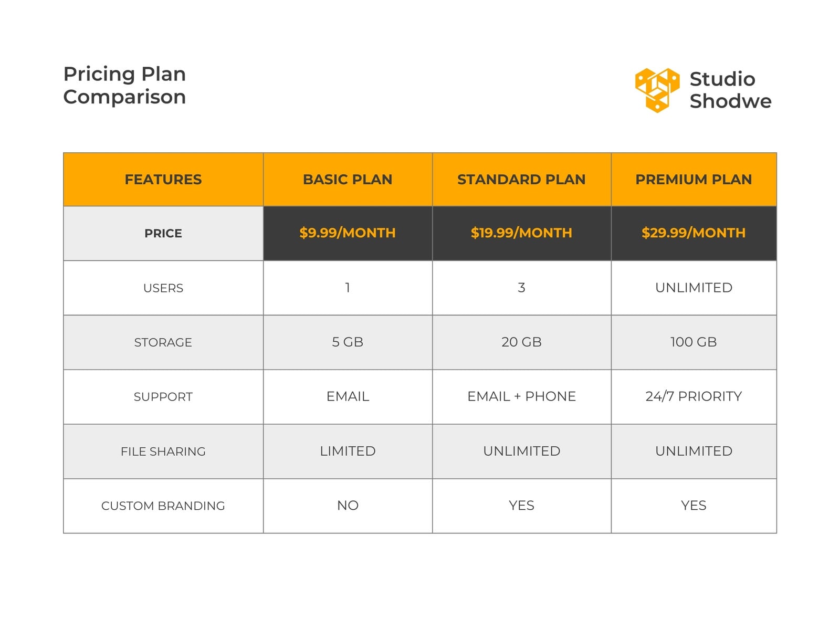Select the 100 GB storage cell
The height and width of the screenshot is (630, 840).
[x=694, y=342]
